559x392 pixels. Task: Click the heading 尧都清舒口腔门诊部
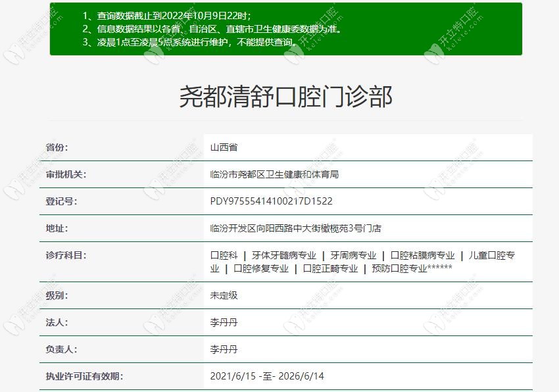285,97
